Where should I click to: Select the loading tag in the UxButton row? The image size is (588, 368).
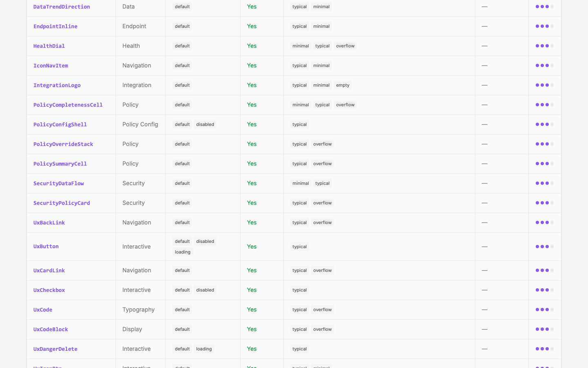tap(183, 252)
